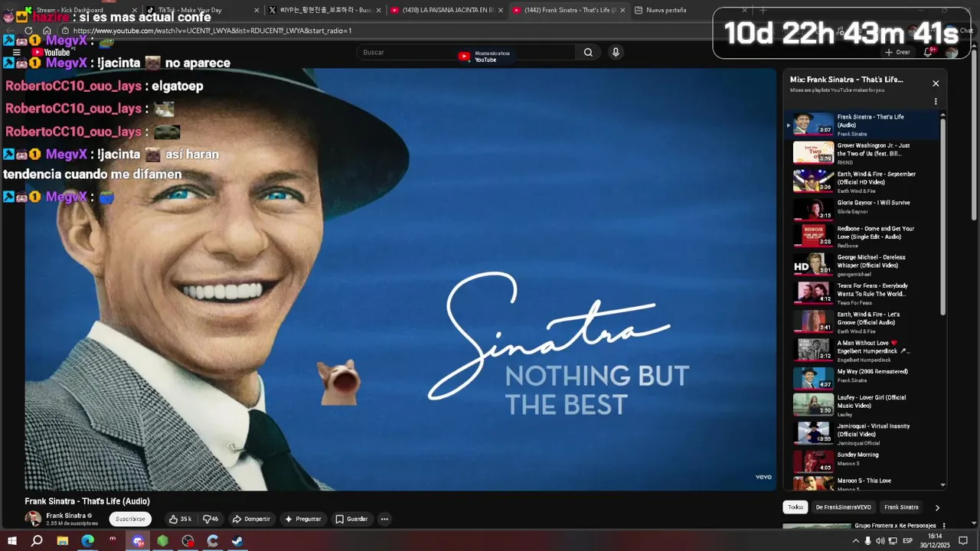980x551 pixels.
Task: Close the Mix playlist panel
Action: pyautogui.click(x=936, y=83)
